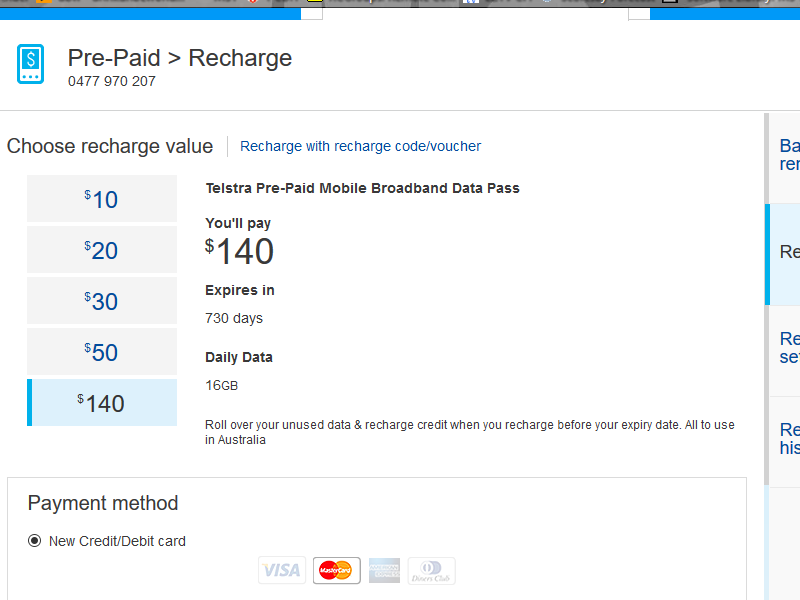Choose the $140 recharge value

(102, 403)
